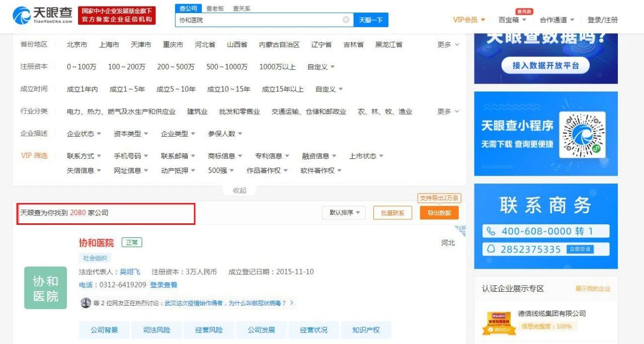Open the TianYanCha logo homepage

click(42, 15)
